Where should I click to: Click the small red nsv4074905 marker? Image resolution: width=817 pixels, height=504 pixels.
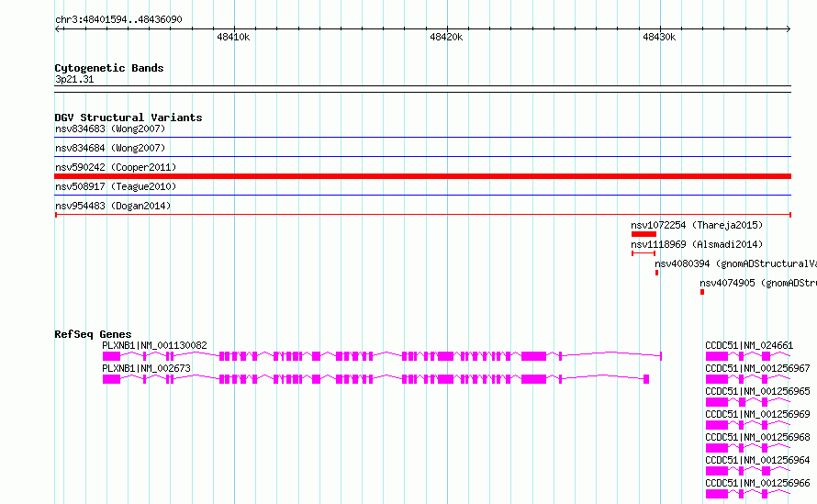coord(702,292)
